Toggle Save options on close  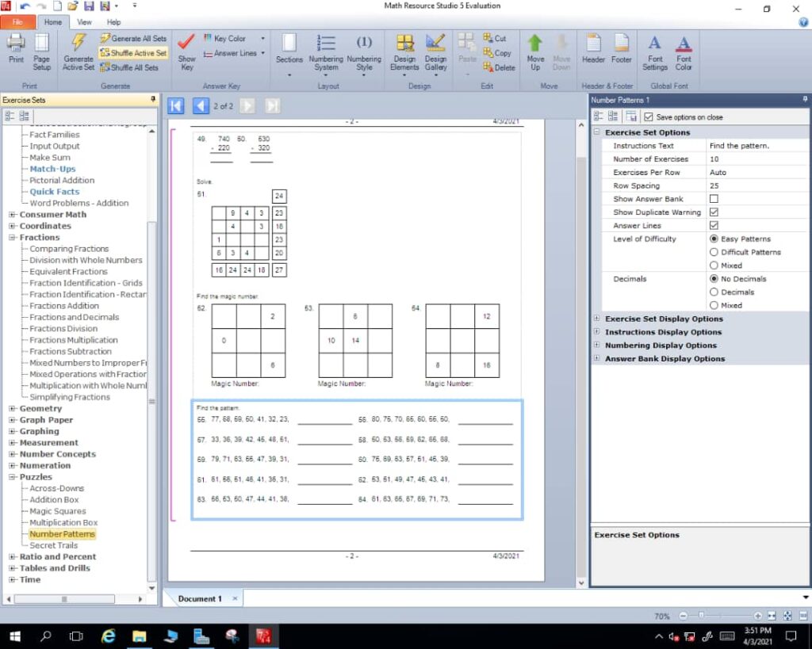[649, 117]
